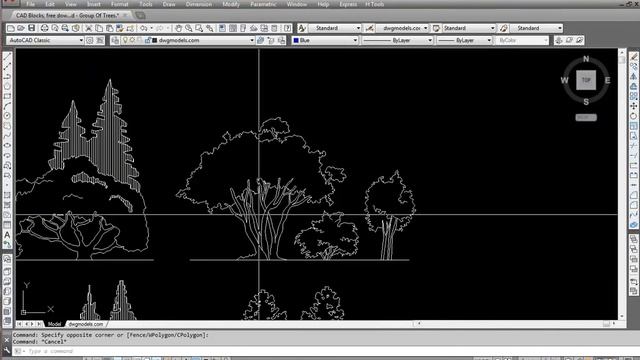Click the new drawing tab button

click(x=140, y=16)
